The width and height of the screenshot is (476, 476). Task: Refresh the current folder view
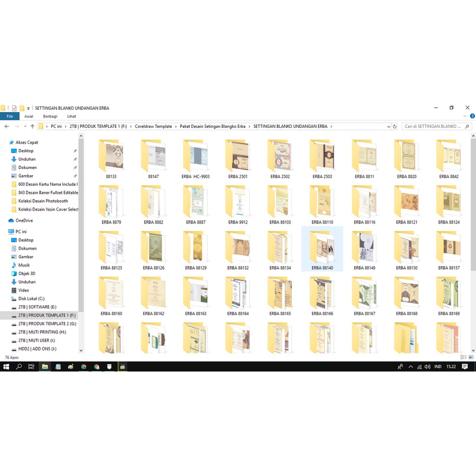click(395, 126)
